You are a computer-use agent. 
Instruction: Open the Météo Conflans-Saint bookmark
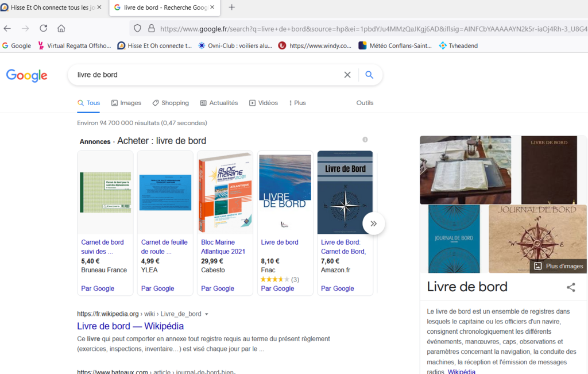(395, 46)
